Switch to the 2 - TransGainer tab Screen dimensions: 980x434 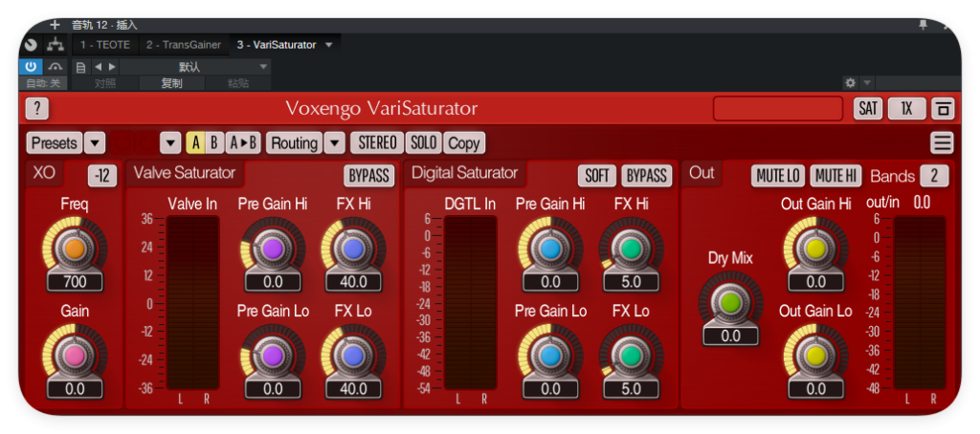pos(184,45)
